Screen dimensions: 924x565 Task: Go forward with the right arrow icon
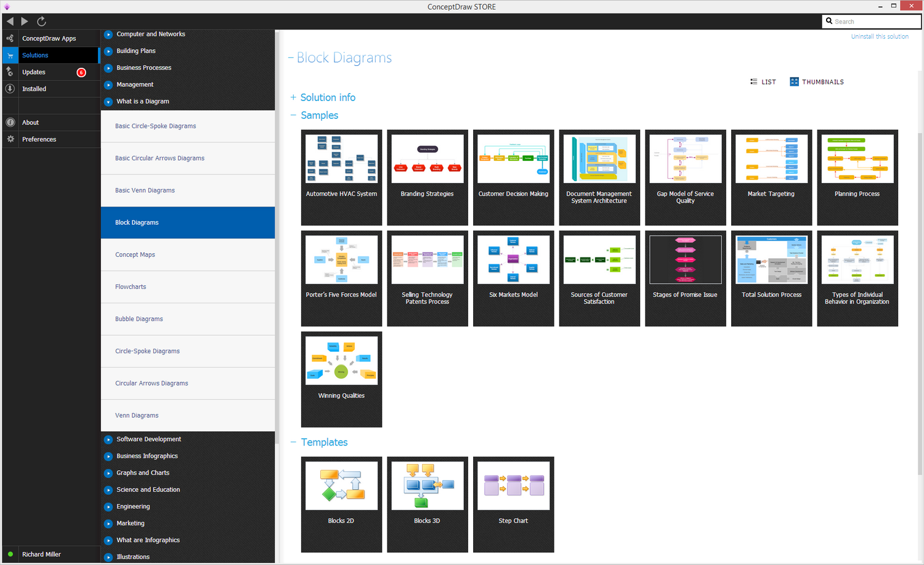25,21
